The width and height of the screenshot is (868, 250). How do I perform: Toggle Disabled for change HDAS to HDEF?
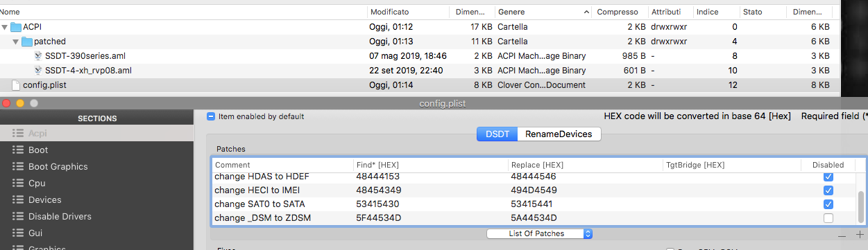pos(828,177)
